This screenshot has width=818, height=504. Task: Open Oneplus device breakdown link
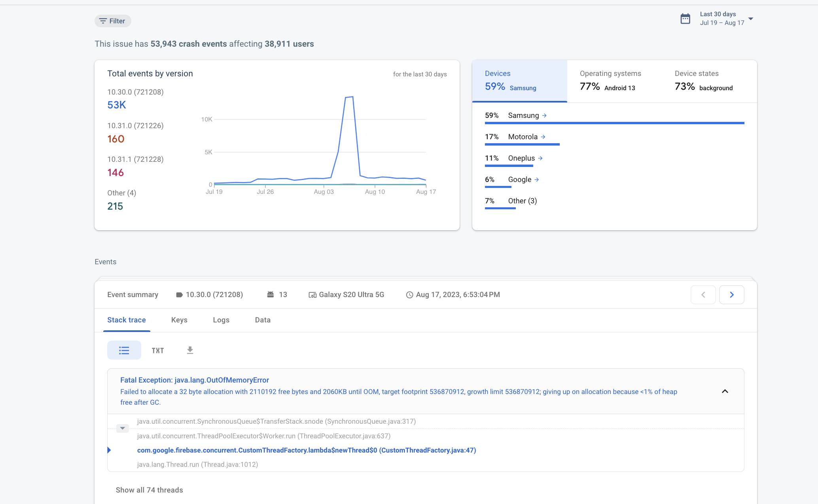click(x=540, y=158)
